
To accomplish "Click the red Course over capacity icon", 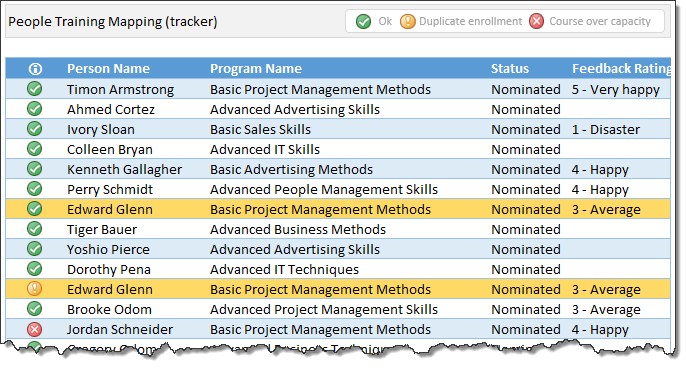I will coord(536,21).
